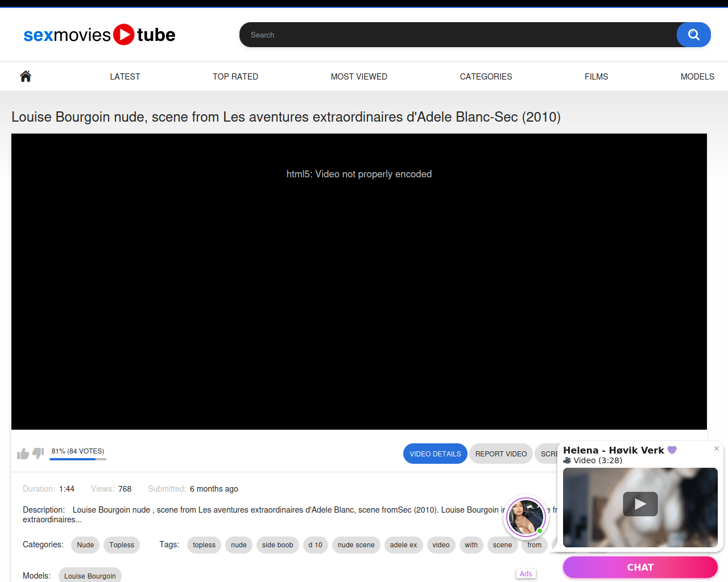Click the 'nude' tag
Viewport: 728px width, 582px height.
pyautogui.click(x=239, y=545)
